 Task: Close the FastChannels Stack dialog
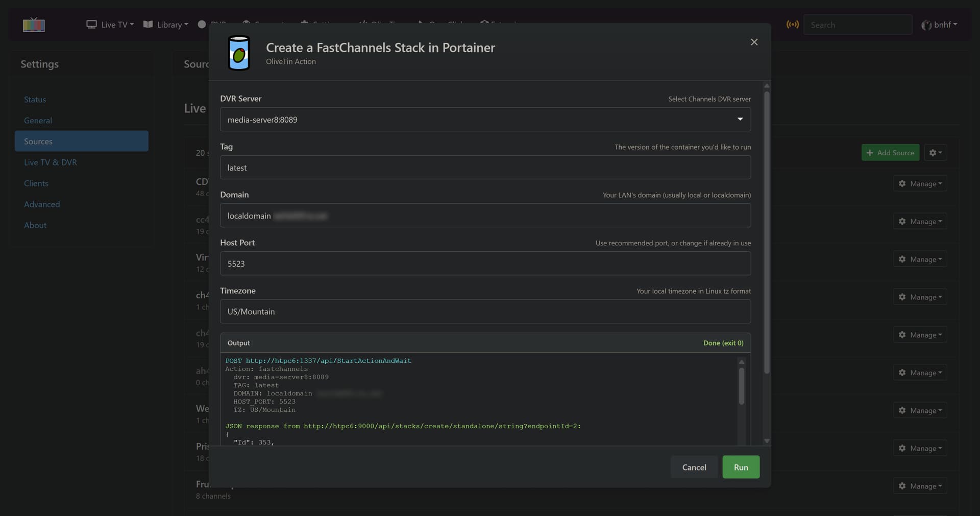tap(754, 42)
